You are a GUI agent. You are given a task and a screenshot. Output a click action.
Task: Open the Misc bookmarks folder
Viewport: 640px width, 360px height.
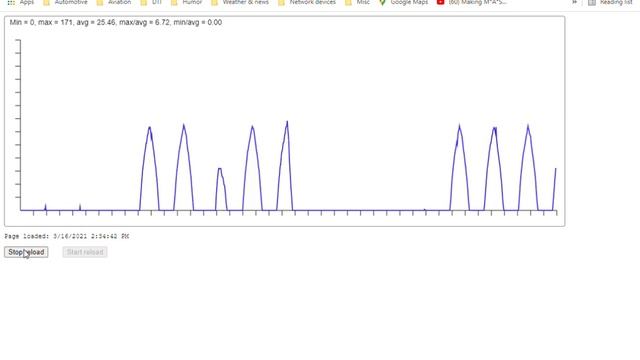[x=358, y=2]
